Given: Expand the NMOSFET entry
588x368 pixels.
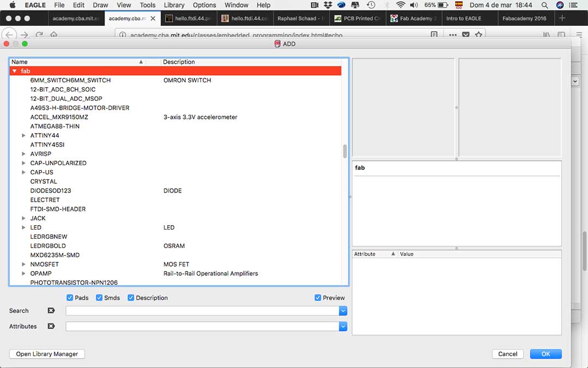Looking at the screenshot, I should click(x=23, y=264).
